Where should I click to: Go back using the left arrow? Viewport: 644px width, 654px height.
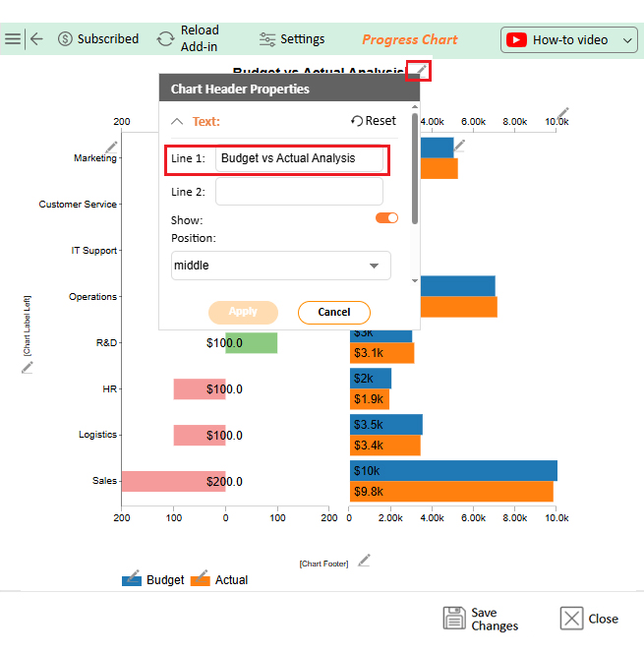coord(36,39)
